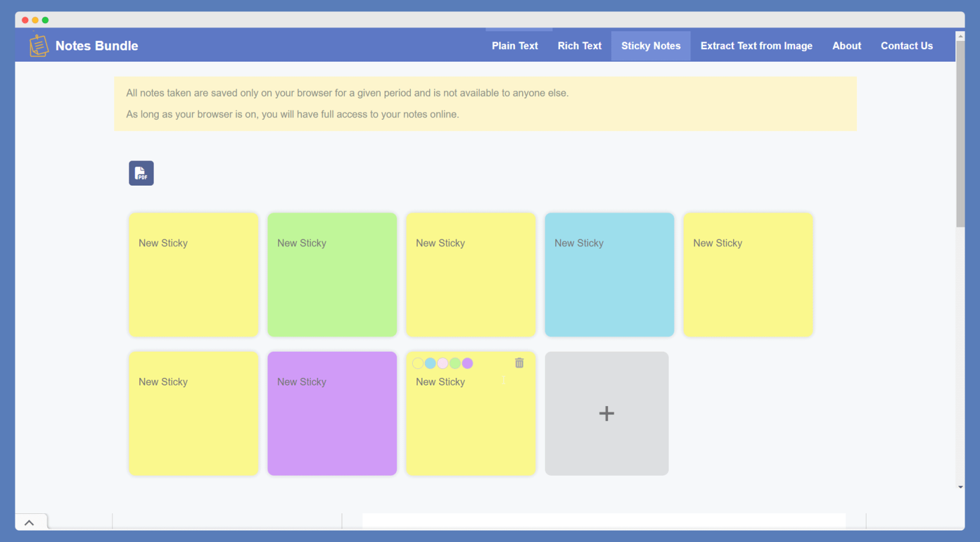Select the purple sticky note

332,413
